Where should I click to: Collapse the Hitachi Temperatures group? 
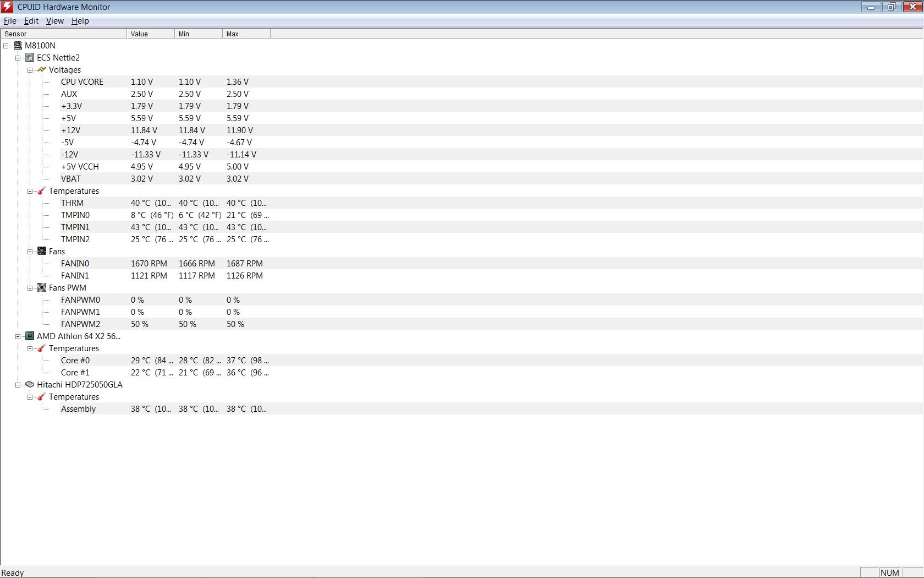[30, 397]
